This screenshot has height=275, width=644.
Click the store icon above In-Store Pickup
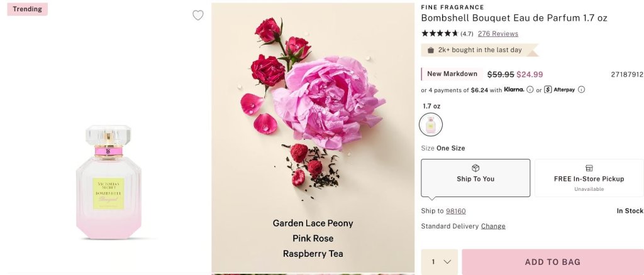(x=589, y=168)
